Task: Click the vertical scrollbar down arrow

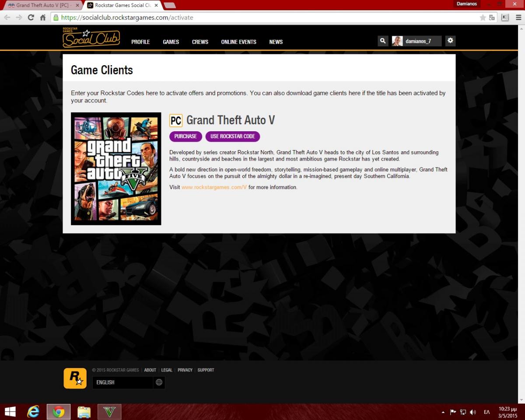Action: coord(521,400)
